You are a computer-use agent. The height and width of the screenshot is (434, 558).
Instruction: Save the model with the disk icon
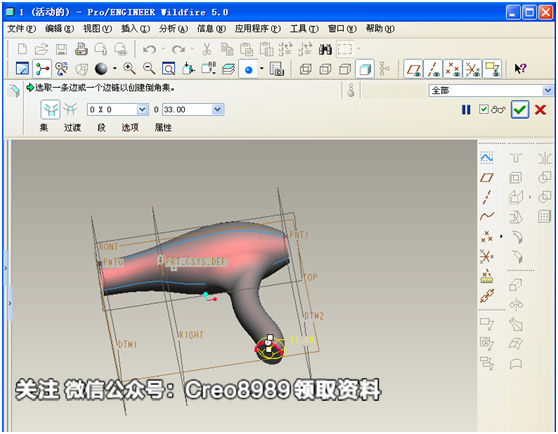coord(61,49)
